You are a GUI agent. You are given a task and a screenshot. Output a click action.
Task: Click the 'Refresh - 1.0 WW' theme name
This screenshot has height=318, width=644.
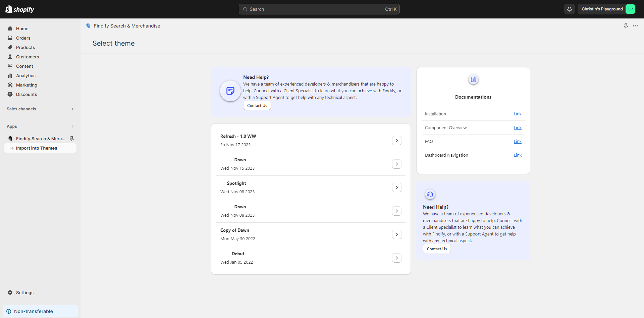tap(238, 136)
